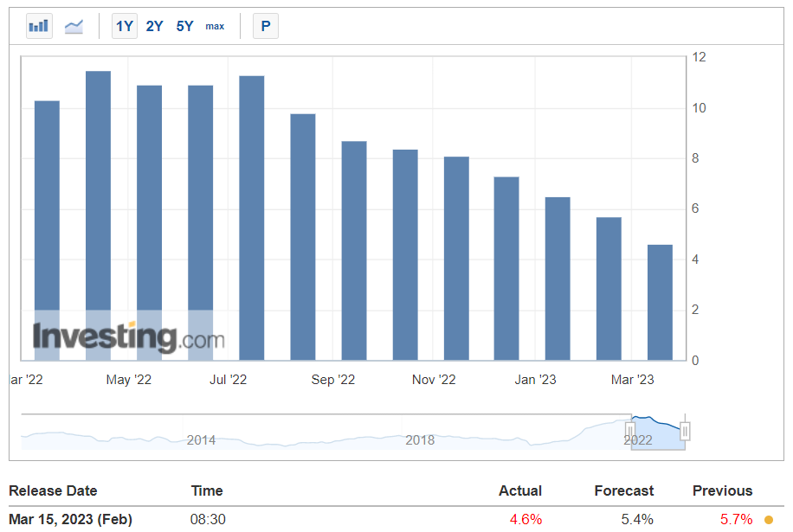The width and height of the screenshot is (793, 532).
Task: Click the 5.7% previous value
Action: [737, 519]
